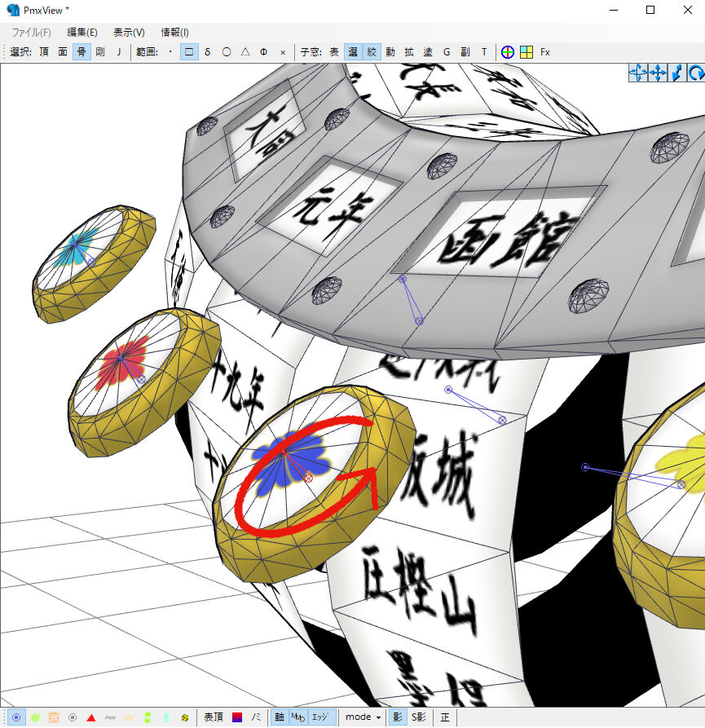705x728 pixels.
Task: Click the diagonal arrow zoom camera icon
Action: click(676, 73)
